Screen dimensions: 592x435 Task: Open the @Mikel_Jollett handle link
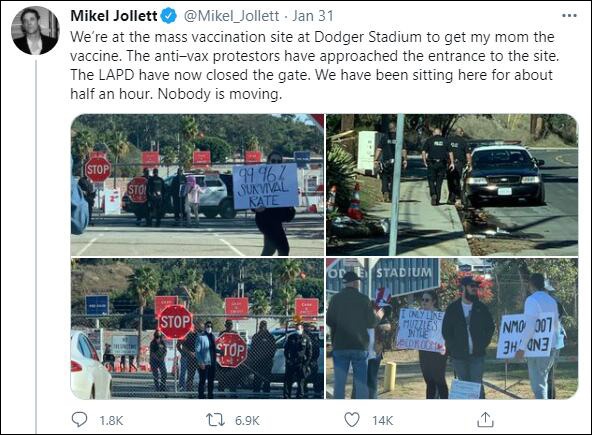(231, 16)
